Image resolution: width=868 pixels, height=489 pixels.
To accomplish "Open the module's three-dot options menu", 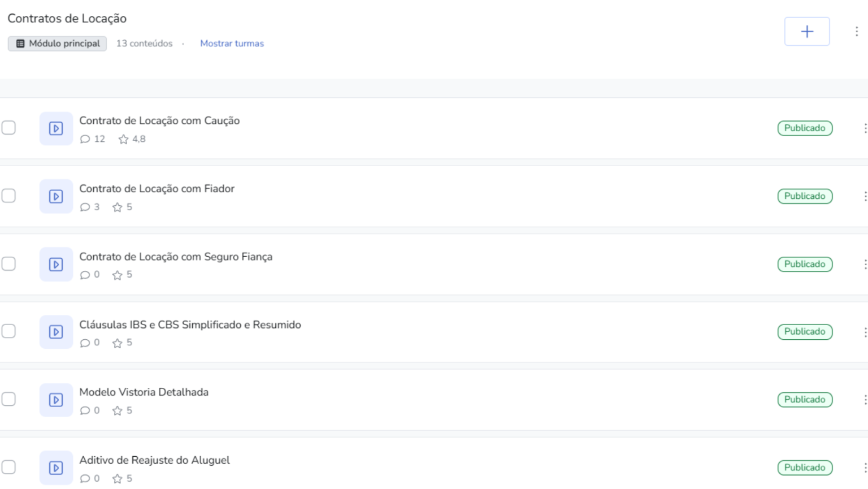I will point(857,32).
